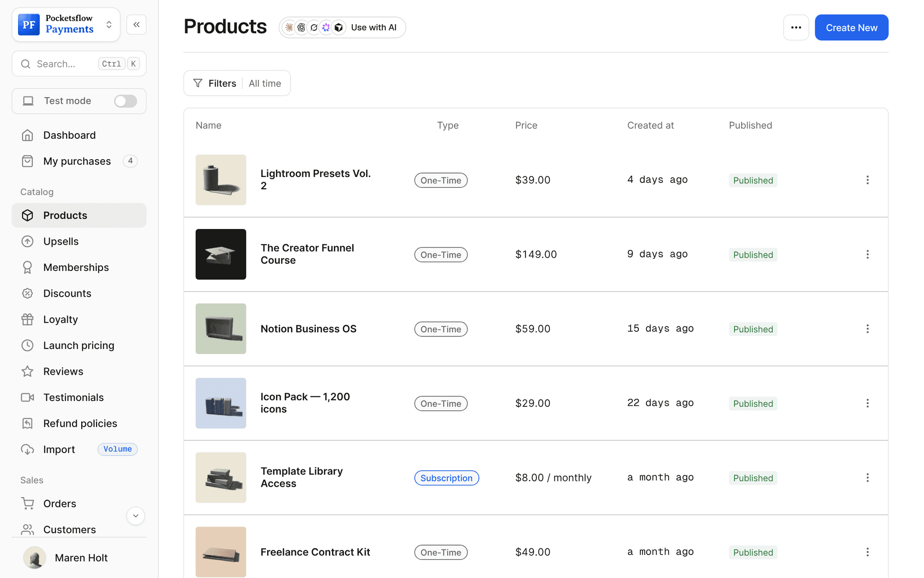Click the $8.00 / monthly price

[x=553, y=477]
